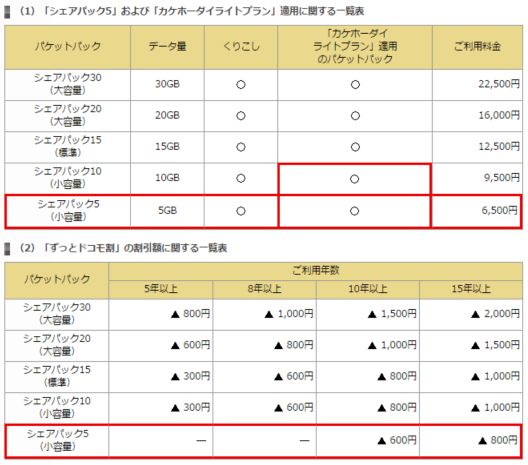The width and height of the screenshot is (528, 465).
Task: Click the 15年以上 column header
Action: coord(471,289)
